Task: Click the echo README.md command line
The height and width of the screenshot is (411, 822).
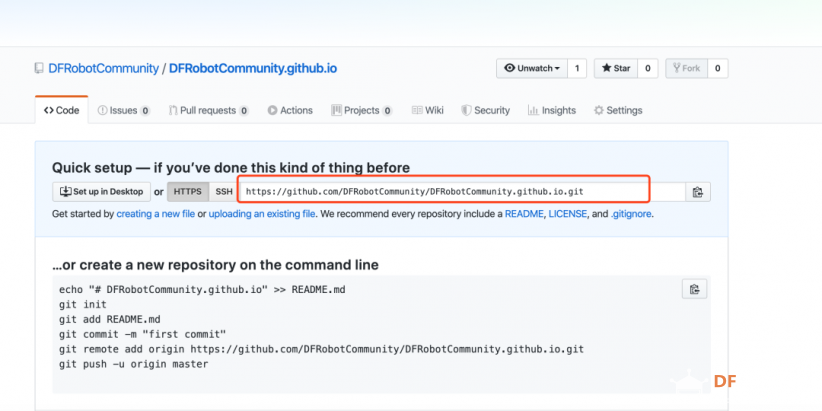Action: [202, 289]
